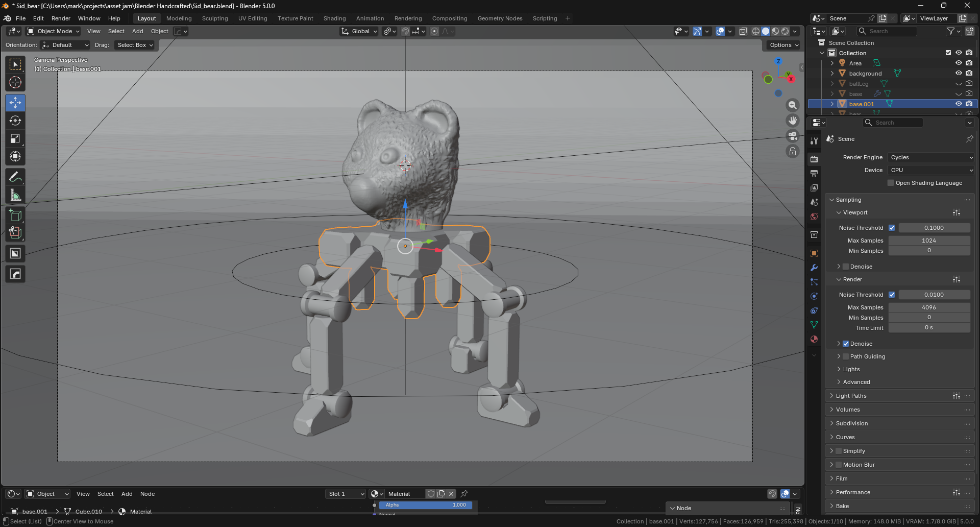Click the Render Max Samples field

[928, 307]
